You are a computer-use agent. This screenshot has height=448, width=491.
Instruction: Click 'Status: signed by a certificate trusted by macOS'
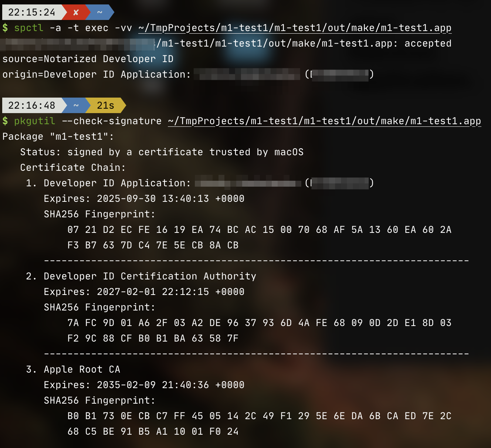pyautogui.click(x=162, y=152)
